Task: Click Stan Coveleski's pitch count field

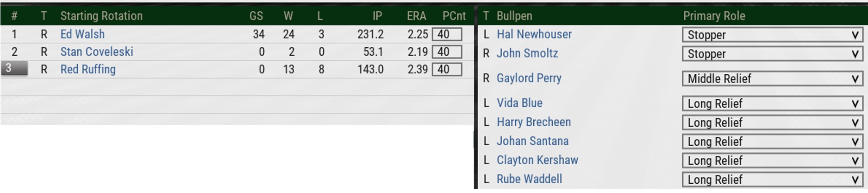Action: (x=446, y=52)
